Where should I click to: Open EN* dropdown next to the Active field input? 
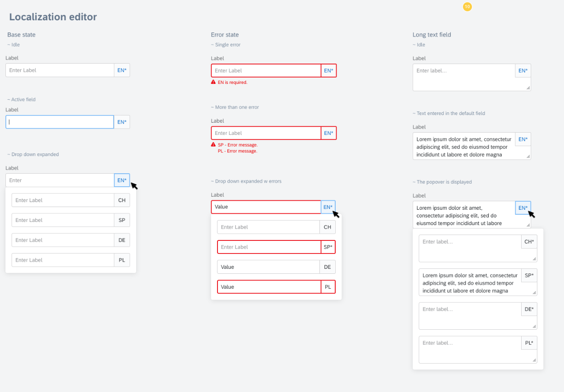pos(122,122)
